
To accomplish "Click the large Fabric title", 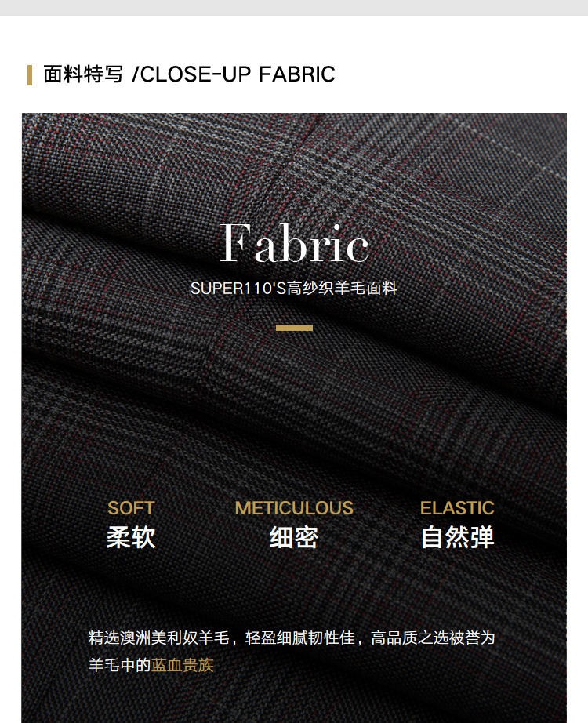I will [x=294, y=243].
